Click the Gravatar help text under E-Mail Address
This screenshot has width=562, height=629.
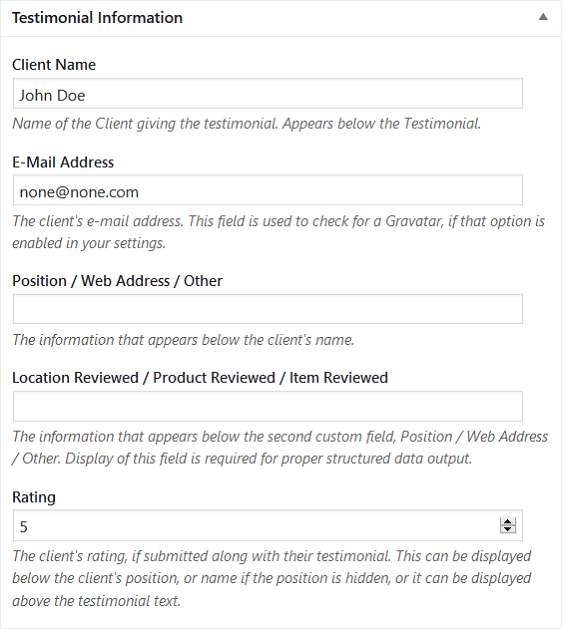tap(278, 232)
